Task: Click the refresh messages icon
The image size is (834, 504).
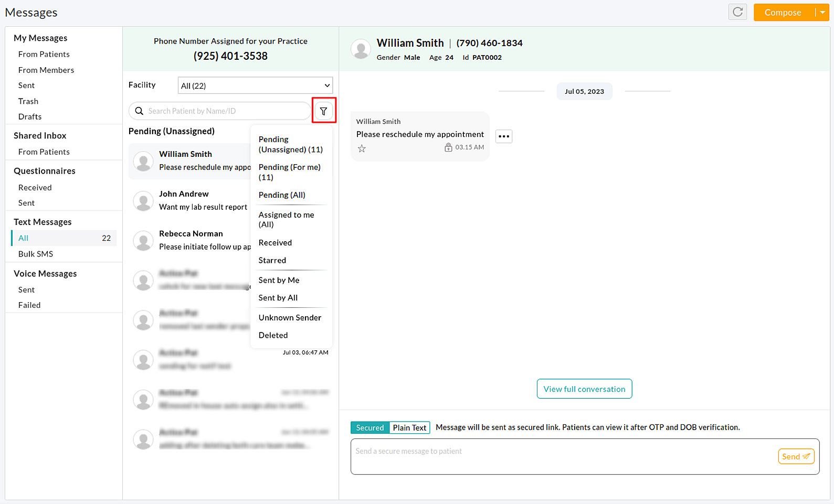Action: (x=737, y=12)
